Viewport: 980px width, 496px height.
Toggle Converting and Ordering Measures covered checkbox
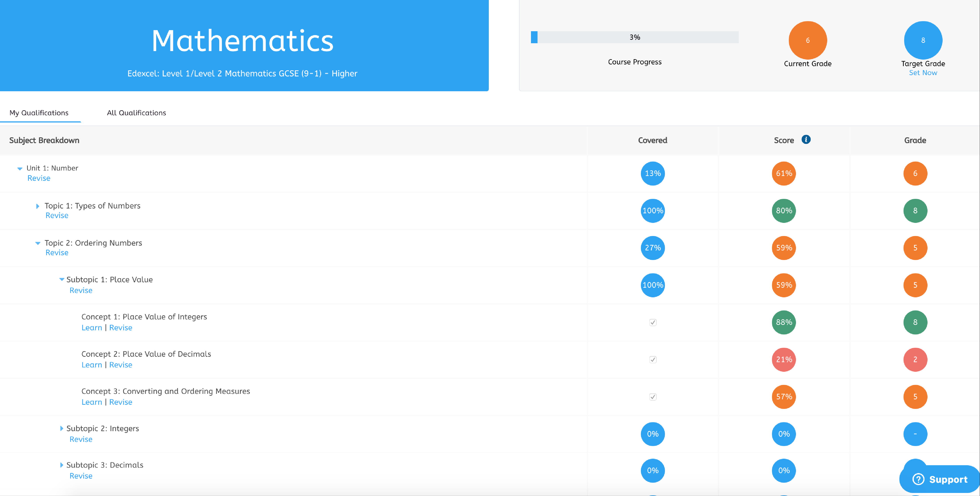pyautogui.click(x=653, y=397)
